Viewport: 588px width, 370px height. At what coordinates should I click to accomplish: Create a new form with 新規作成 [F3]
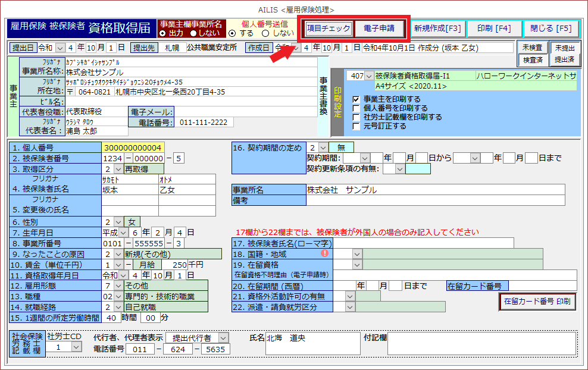437,29
